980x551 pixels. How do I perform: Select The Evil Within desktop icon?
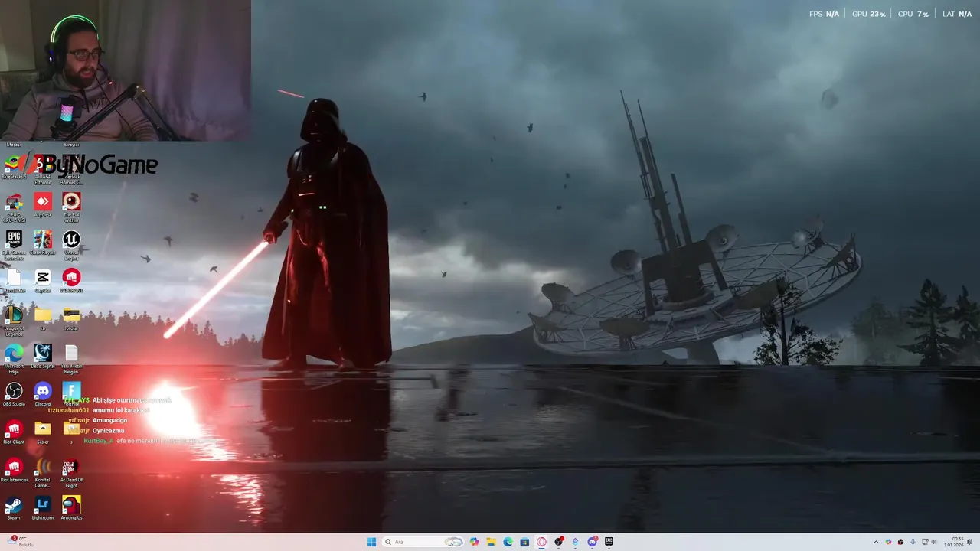point(71,207)
